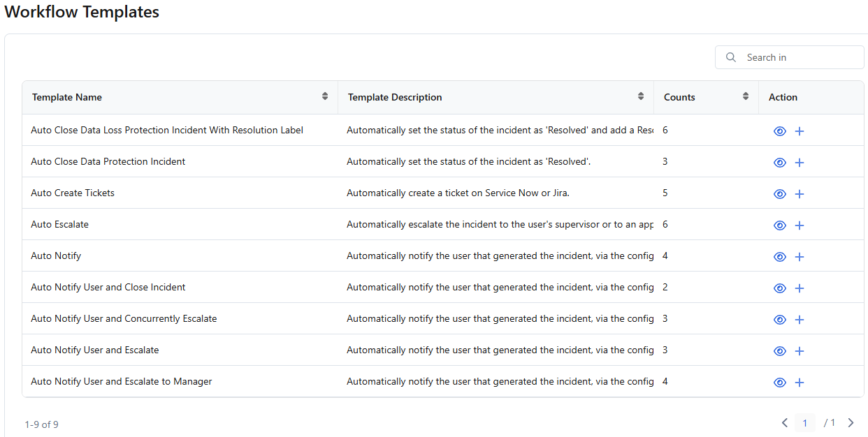Click plus icon for Auto Notify User and Escalate
The width and height of the screenshot is (868, 437).
[800, 351]
